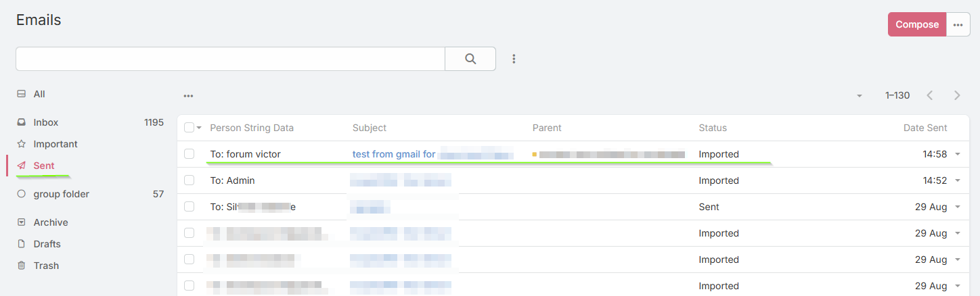Toggle the select-all checkbox in header
The image size is (980, 296).
(189, 128)
